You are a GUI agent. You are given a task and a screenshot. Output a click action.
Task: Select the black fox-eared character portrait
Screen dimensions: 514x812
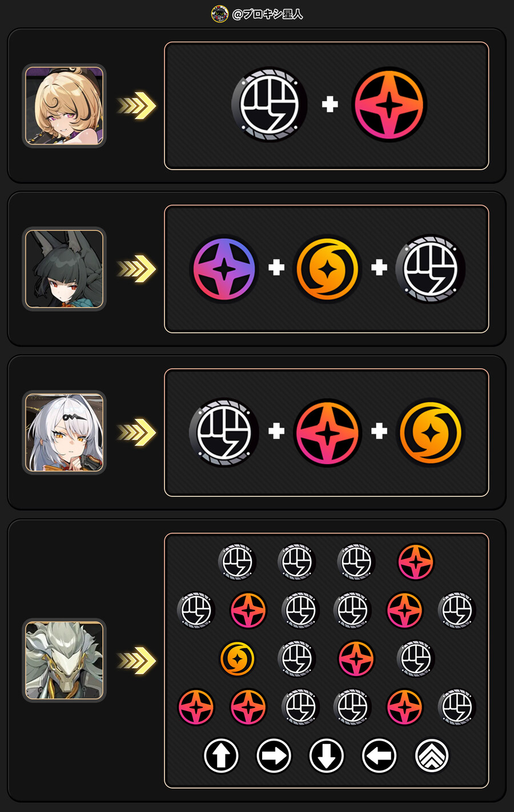(x=65, y=269)
